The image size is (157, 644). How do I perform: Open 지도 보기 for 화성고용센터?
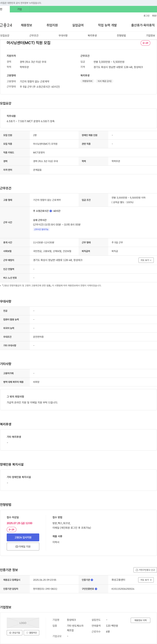[146, 580]
